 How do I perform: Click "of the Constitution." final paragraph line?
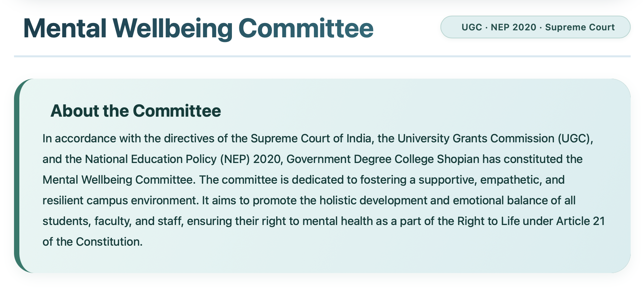pyautogui.click(x=92, y=242)
